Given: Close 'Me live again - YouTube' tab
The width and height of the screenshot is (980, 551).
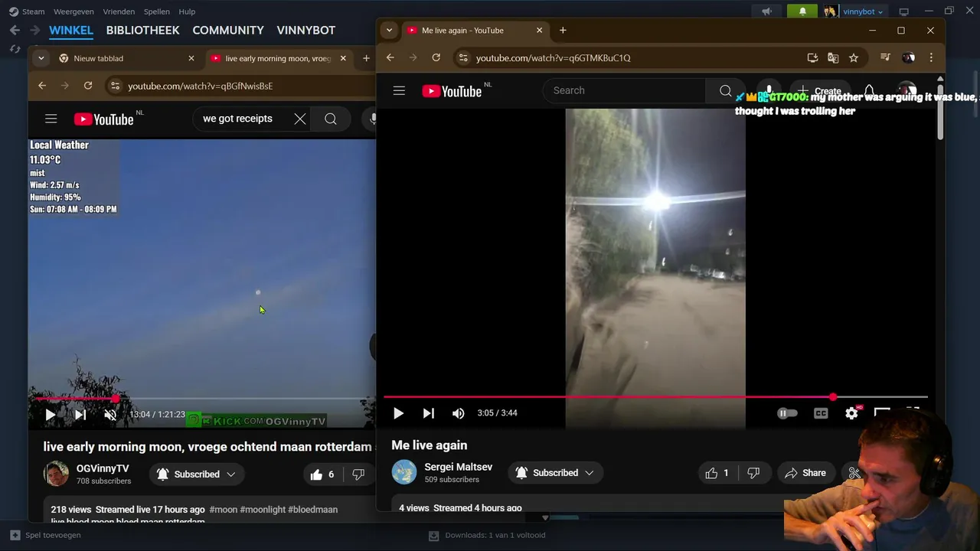Looking at the screenshot, I should pos(539,31).
